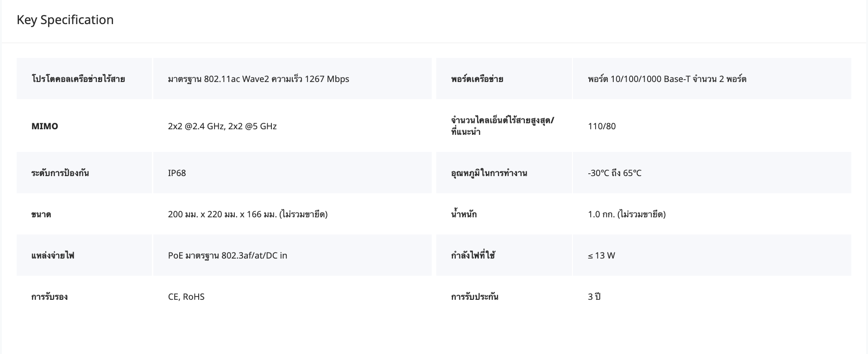
Task: Select the IP68 protection rating value
Action: (x=177, y=173)
